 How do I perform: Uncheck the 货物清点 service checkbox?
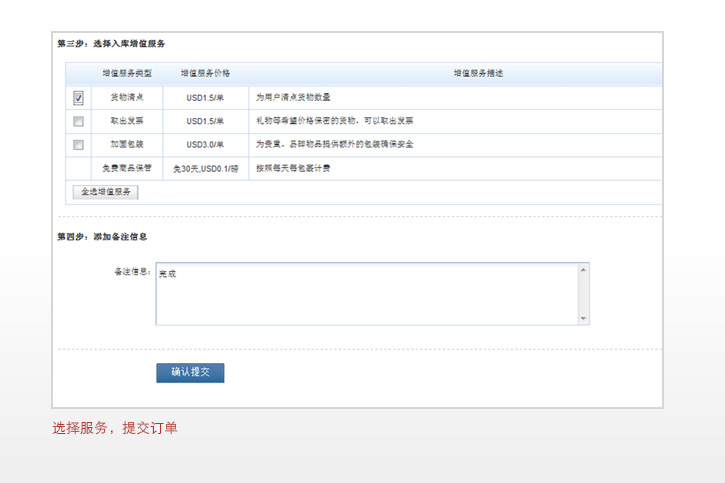click(x=78, y=98)
